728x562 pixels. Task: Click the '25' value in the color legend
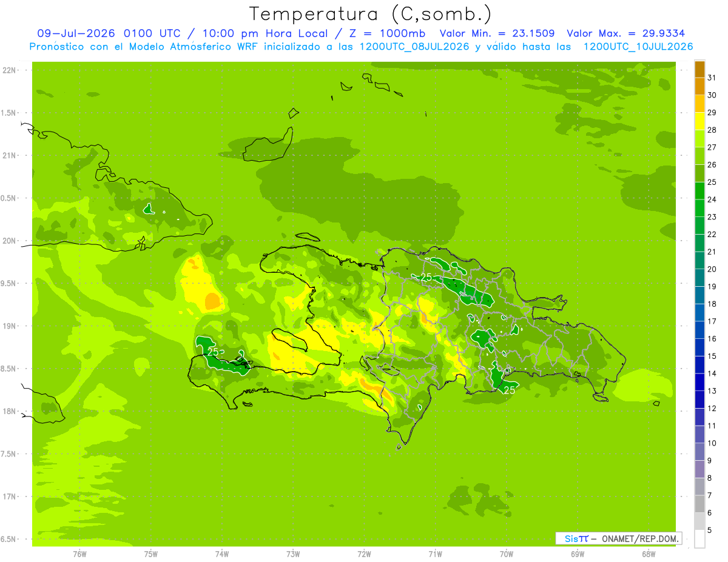712,182
